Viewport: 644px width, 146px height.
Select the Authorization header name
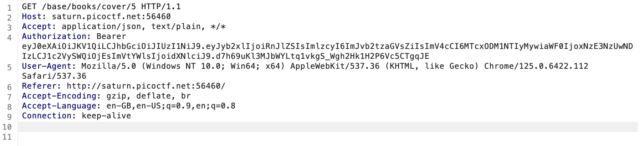[x=54, y=36]
